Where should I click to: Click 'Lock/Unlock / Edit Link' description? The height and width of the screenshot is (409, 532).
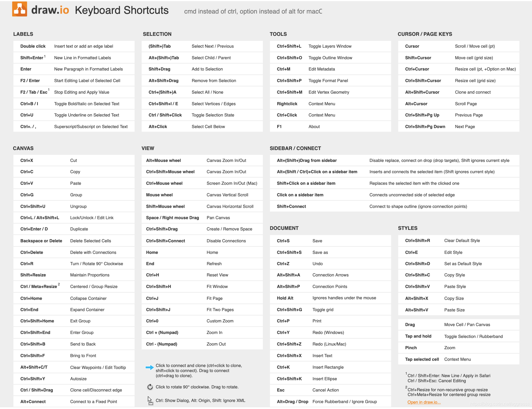[92, 218]
